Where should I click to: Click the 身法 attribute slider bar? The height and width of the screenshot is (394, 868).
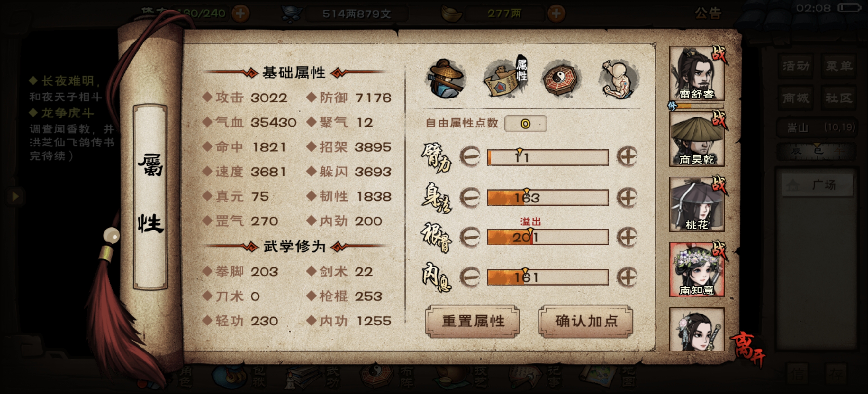click(x=547, y=198)
